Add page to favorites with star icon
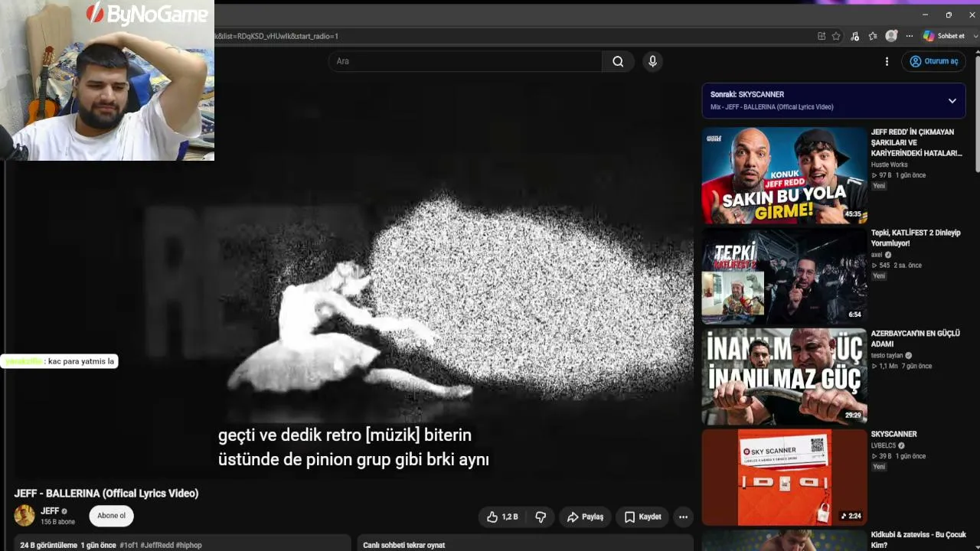Viewport: 980px width, 551px height. (x=836, y=36)
